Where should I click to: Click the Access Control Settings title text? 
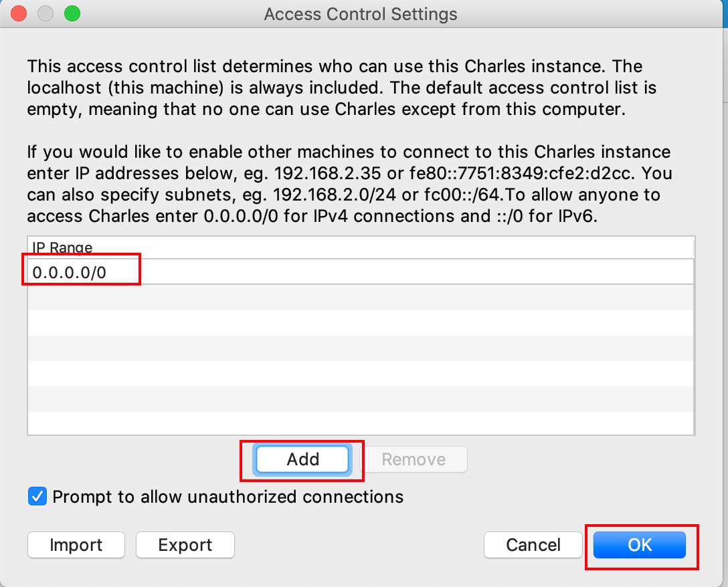point(361,14)
